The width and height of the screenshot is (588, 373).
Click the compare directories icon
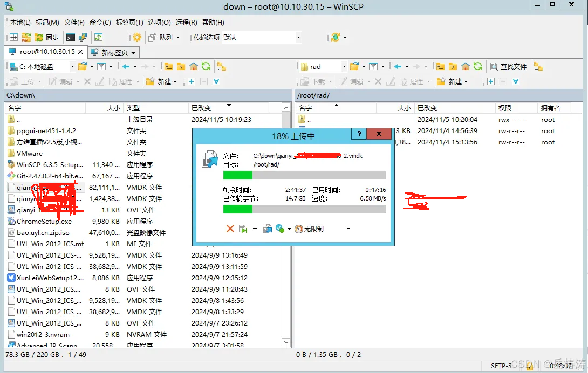pos(14,37)
